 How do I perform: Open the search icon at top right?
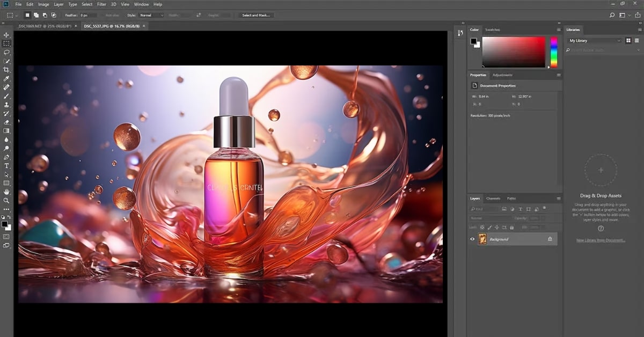[612, 15]
